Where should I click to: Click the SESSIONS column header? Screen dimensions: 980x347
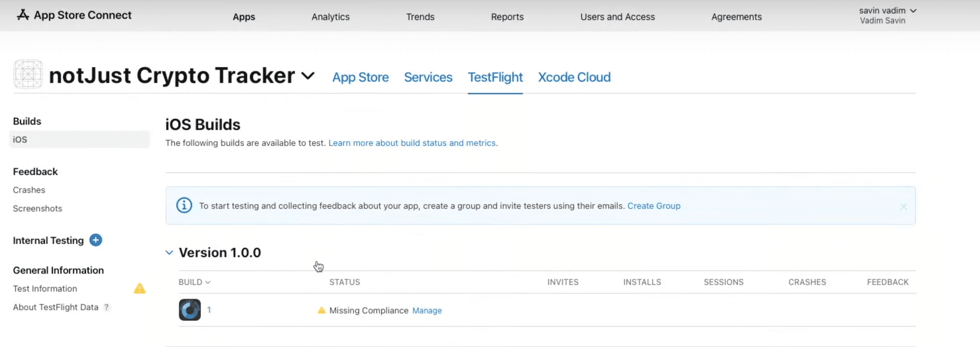tap(724, 282)
